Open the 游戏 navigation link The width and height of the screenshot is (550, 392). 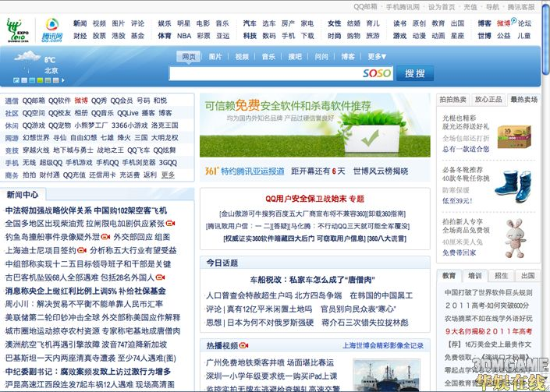399,36
